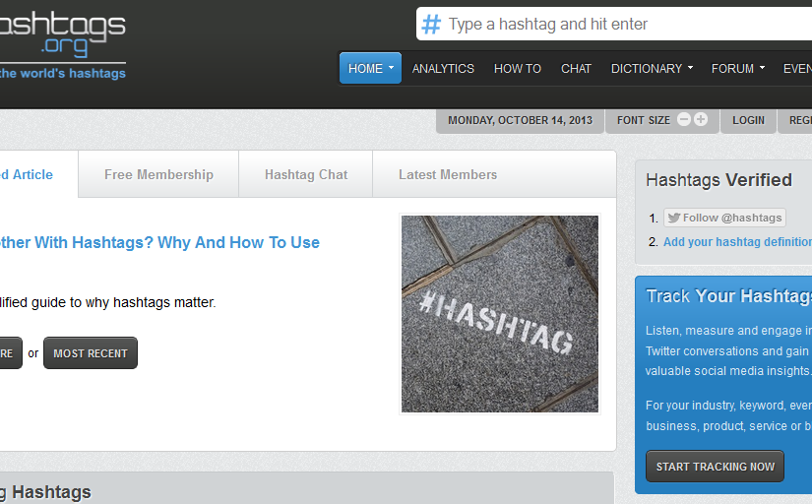This screenshot has width=812, height=504.
Task: Switch to the Free Membership tab
Action: tap(158, 174)
